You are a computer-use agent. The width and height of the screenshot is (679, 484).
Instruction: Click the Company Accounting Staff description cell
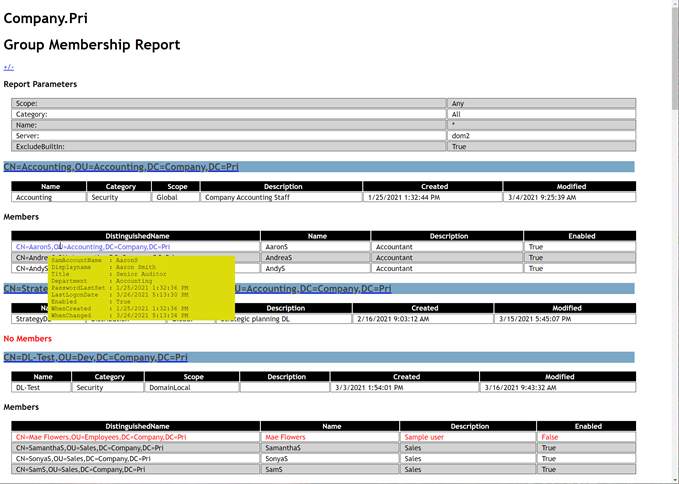(281, 197)
